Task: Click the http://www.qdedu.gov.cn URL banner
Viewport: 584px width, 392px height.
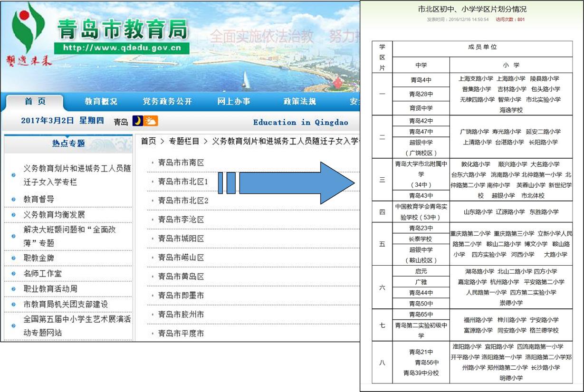Action: tap(122, 48)
